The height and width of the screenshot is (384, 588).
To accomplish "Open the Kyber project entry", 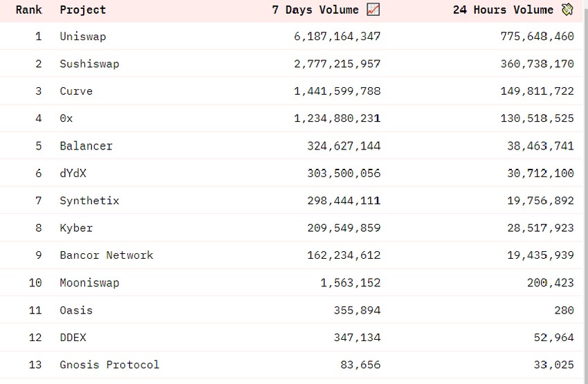I will click(x=76, y=228).
